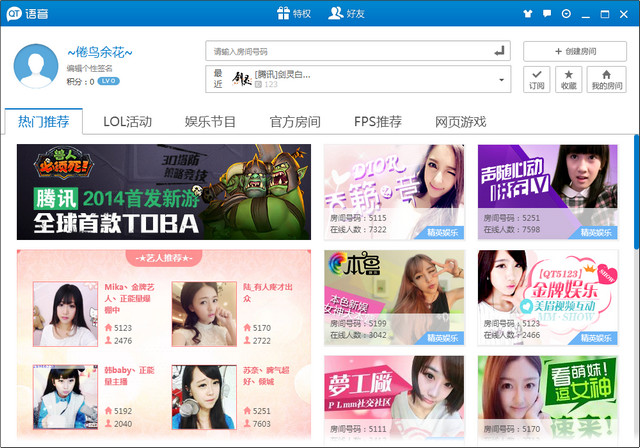640x448 pixels.
Task: Switch to the 娱乐节目 tab
Action: click(210, 122)
